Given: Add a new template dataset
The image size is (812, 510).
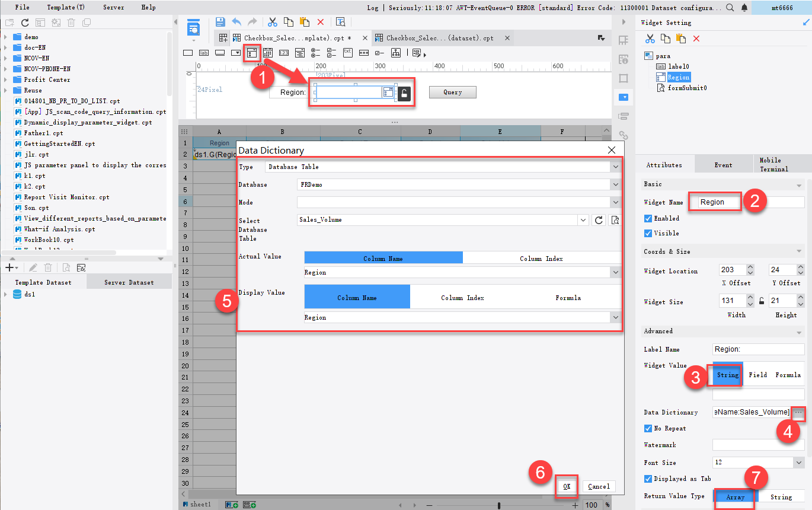Looking at the screenshot, I should [8, 267].
